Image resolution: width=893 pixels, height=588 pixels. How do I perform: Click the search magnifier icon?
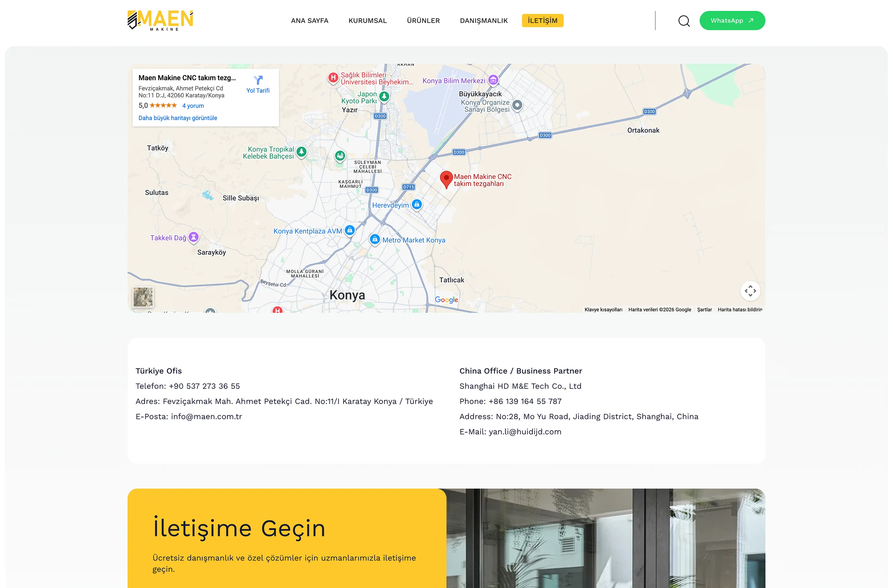(683, 21)
